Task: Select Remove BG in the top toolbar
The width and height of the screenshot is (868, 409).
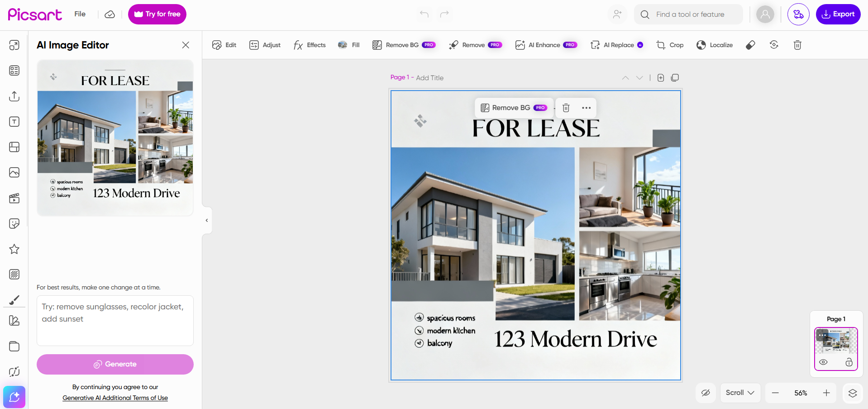Action: 404,45
